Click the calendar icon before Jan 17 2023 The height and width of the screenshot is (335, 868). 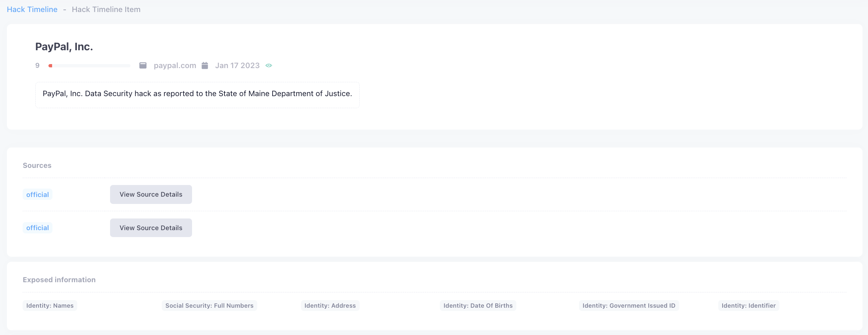(x=205, y=66)
